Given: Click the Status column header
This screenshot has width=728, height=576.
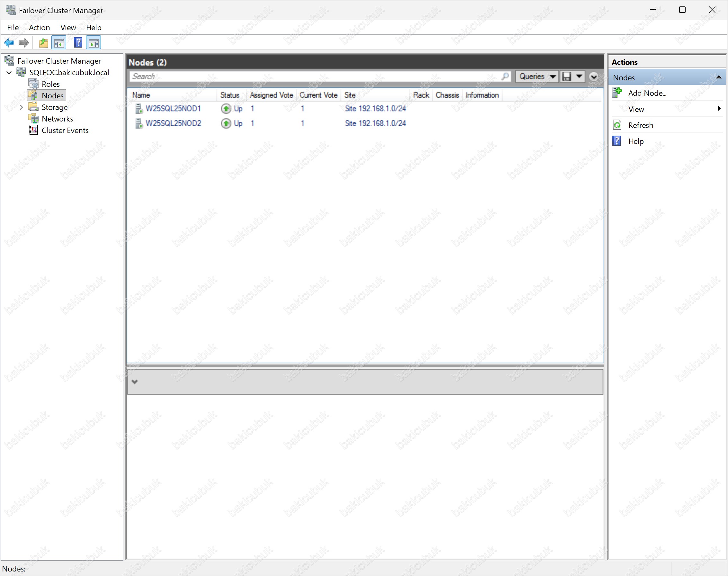Looking at the screenshot, I should tap(230, 95).
